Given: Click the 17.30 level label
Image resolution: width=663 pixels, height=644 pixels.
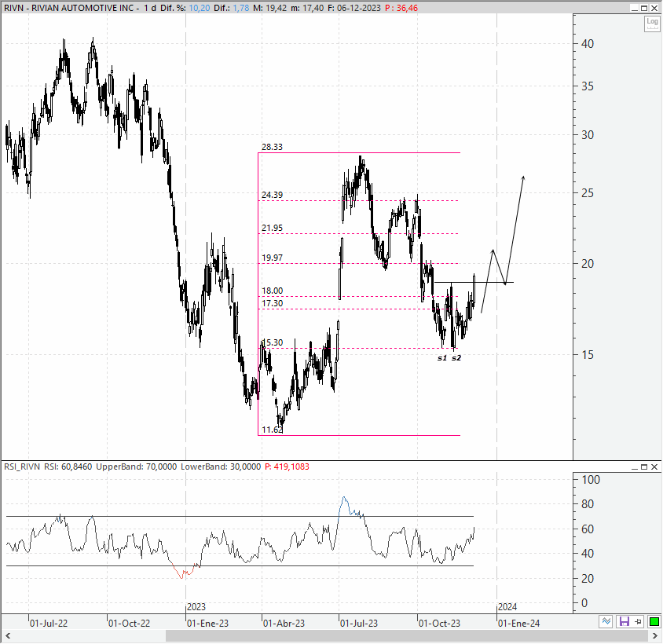Looking at the screenshot, I should 272,304.
